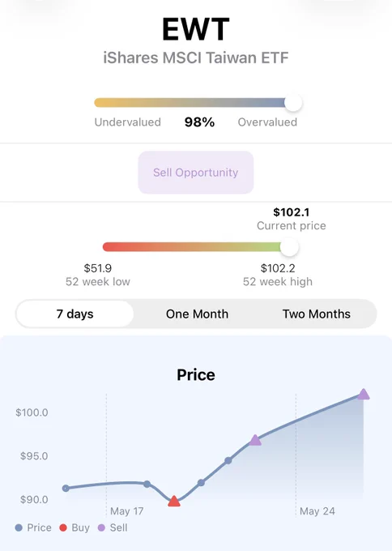
Task: Click the $102.1 current price value
Action: click(x=292, y=212)
